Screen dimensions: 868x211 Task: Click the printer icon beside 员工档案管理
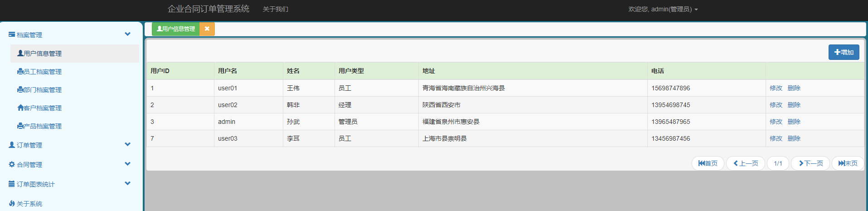[x=20, y=71]
